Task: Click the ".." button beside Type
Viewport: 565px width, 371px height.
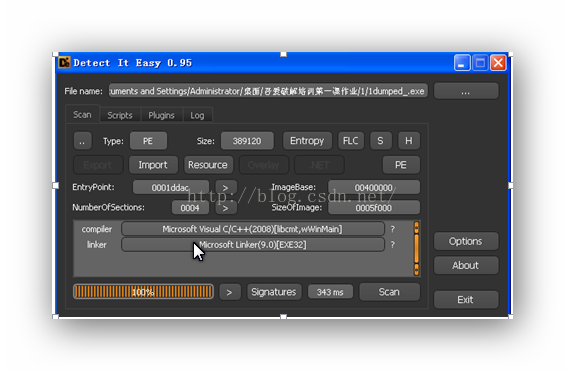Action: [83, 141]
